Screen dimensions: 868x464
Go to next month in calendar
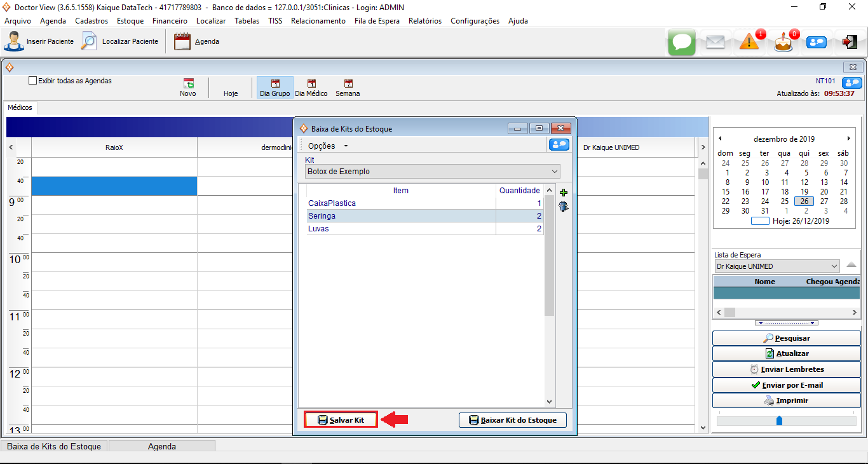848,139
